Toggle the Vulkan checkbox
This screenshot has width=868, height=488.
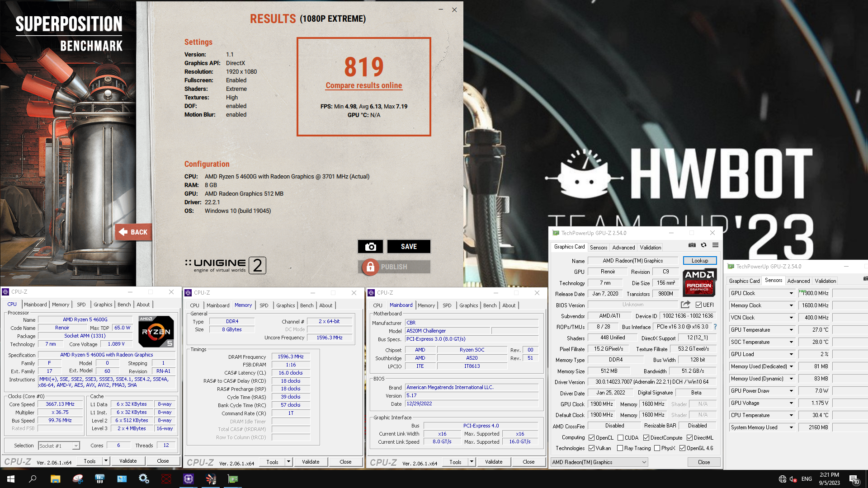[x=591, y=448]
